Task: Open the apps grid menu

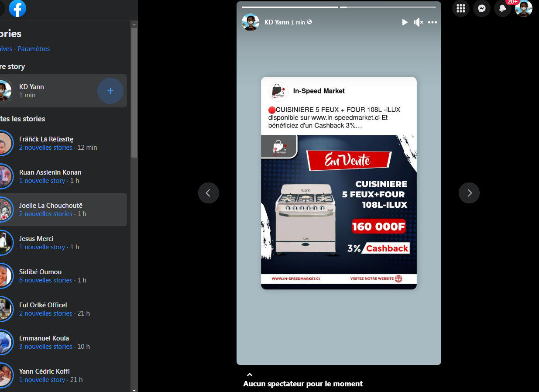Action: pos(461,8)
